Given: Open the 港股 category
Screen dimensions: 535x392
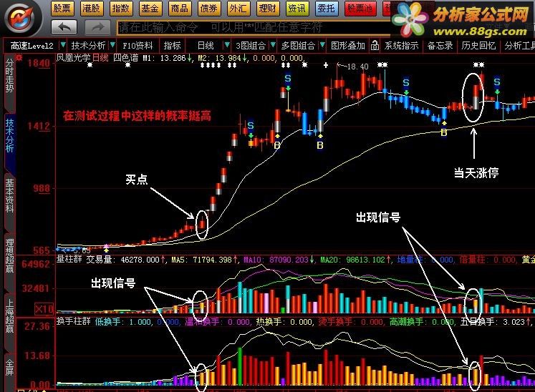Looking at the screenshot, I should pyautogui.click(x=92, y=9).
